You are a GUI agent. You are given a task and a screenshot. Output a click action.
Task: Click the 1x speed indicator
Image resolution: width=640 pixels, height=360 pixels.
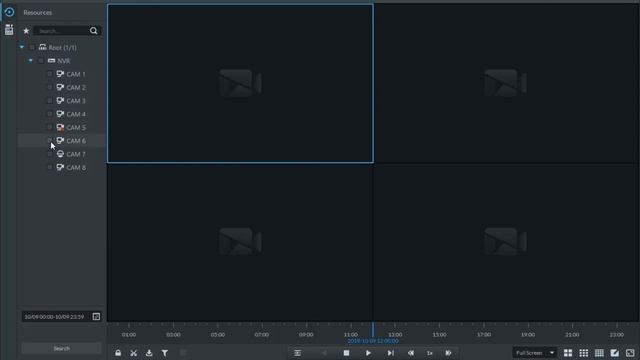pyautogui.click(x=429, y=353)
